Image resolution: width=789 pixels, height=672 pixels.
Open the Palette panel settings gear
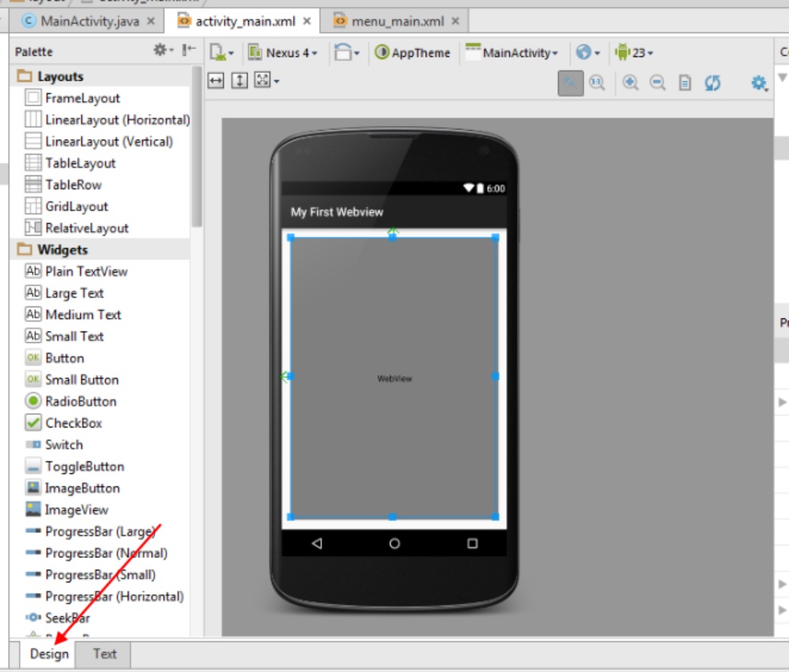158,50
